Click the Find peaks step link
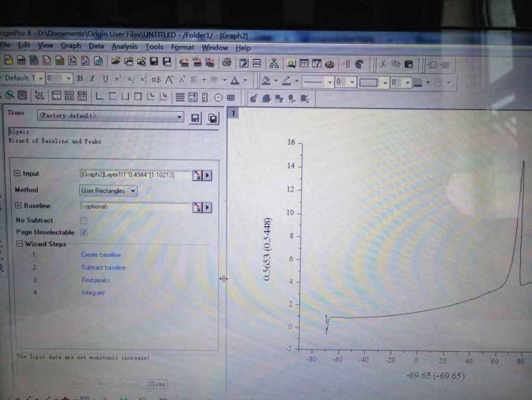The image size is (532, 400). pyautogui.click(x=95, y=280)
